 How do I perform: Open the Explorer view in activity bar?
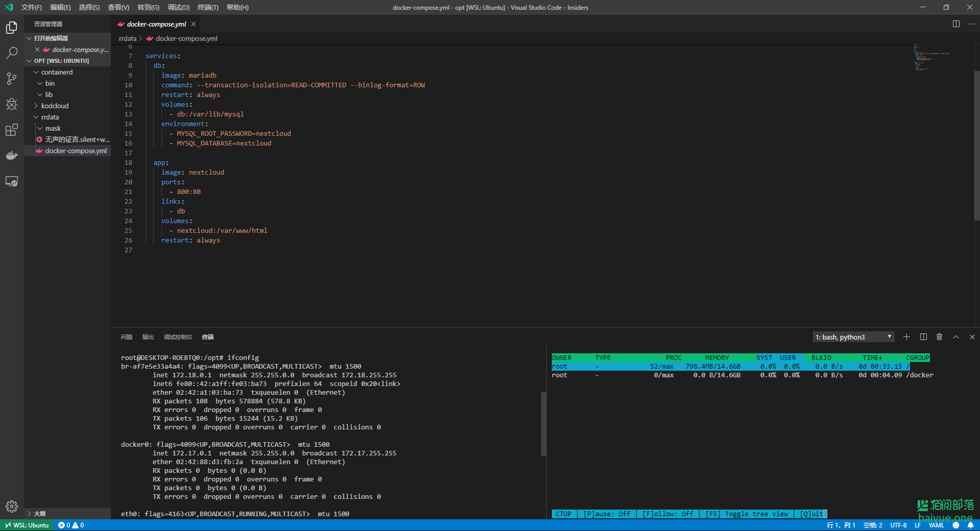pyautogui.click(x=12, y=28)
